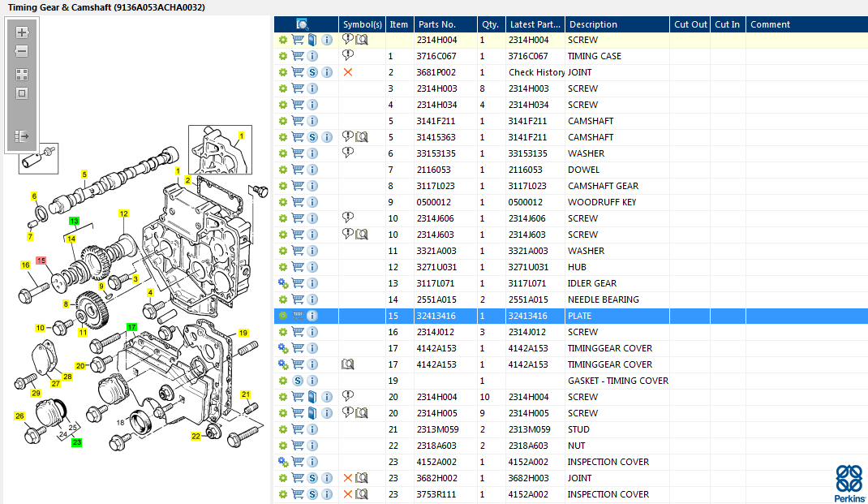868x504 pixels.
Task: Click red X symbol in 3682H002 row
Action: coord(348,478)
